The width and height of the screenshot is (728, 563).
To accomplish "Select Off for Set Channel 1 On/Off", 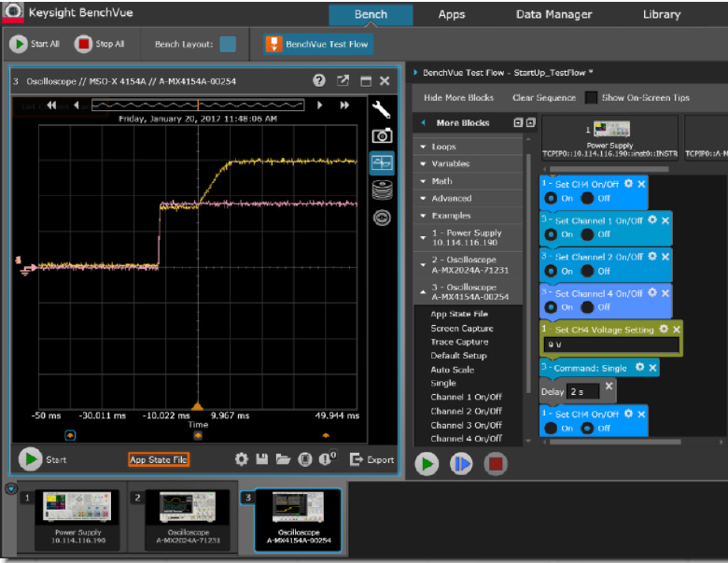I will (587, 234).
